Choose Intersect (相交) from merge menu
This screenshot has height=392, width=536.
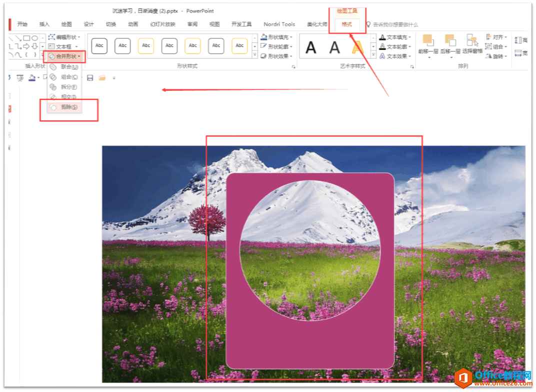64,97
